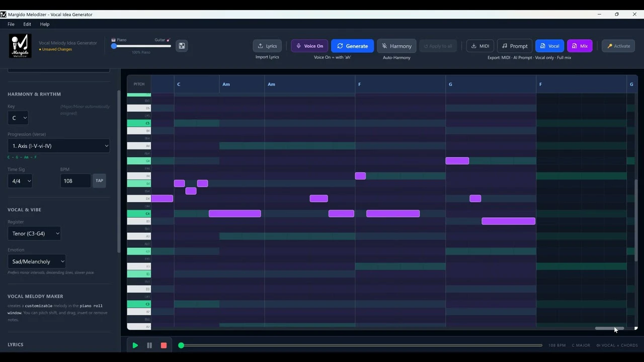
Task: Open the Progression (Verse) dropdown
Action: click(58, 146)
